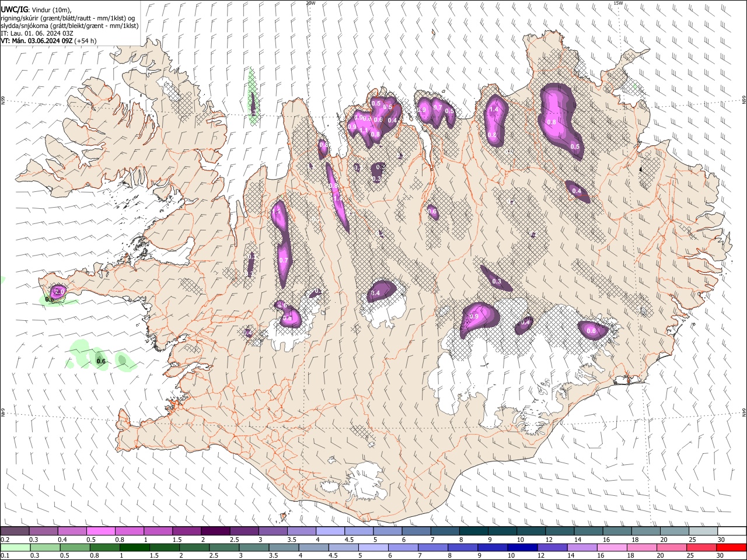Click the white '1.4' precipitation value in north
747x560 pixels.
pyautogui.click(x=494, y=110)
